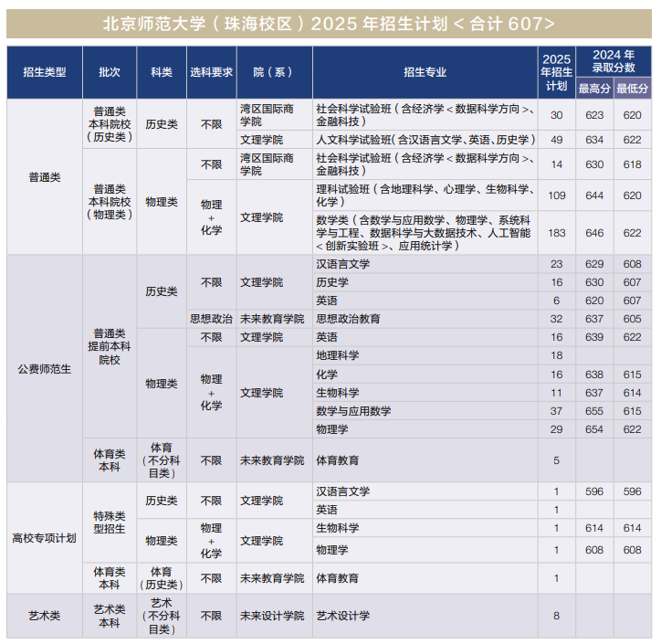
Task: Select the 理科试验班 major cell
Action: 425,195
